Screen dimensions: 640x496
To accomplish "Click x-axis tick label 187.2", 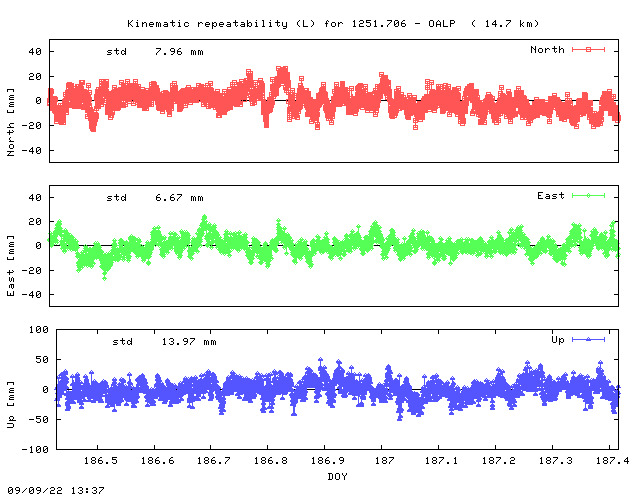I will [498, 461].
